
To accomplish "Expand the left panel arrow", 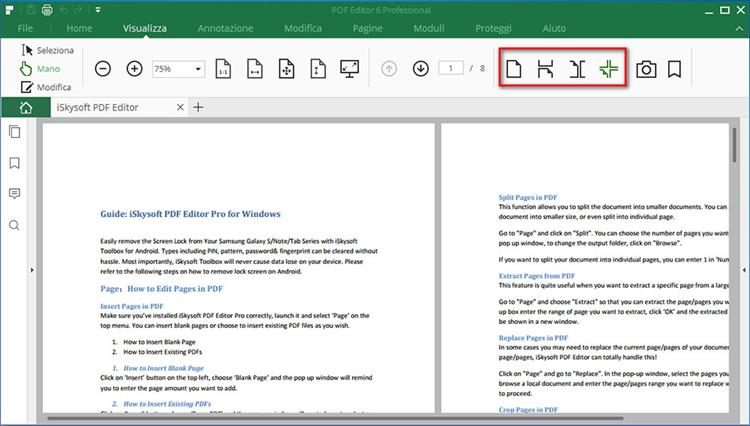I will coord(32,270).
